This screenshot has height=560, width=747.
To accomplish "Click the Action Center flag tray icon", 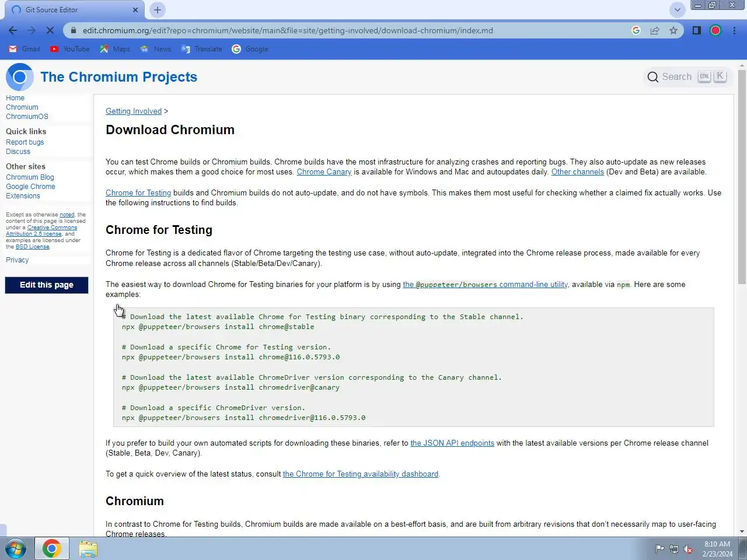I will (x=660, y=549).
